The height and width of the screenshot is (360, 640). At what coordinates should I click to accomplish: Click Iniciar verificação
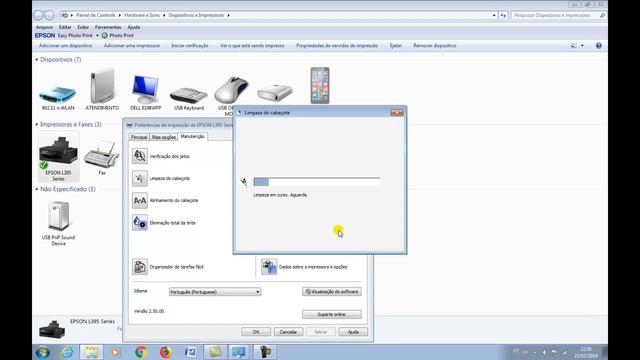pyautogui.click(x=190, y=46)
